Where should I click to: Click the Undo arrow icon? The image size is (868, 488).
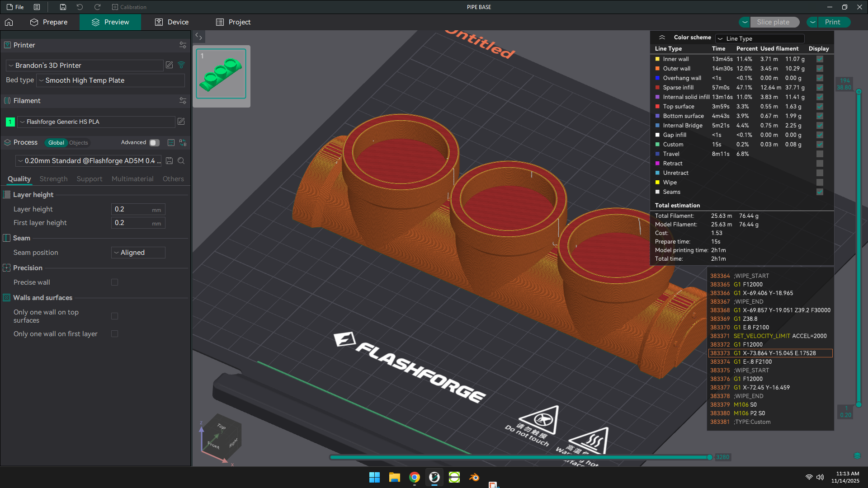tap(80, 7)
